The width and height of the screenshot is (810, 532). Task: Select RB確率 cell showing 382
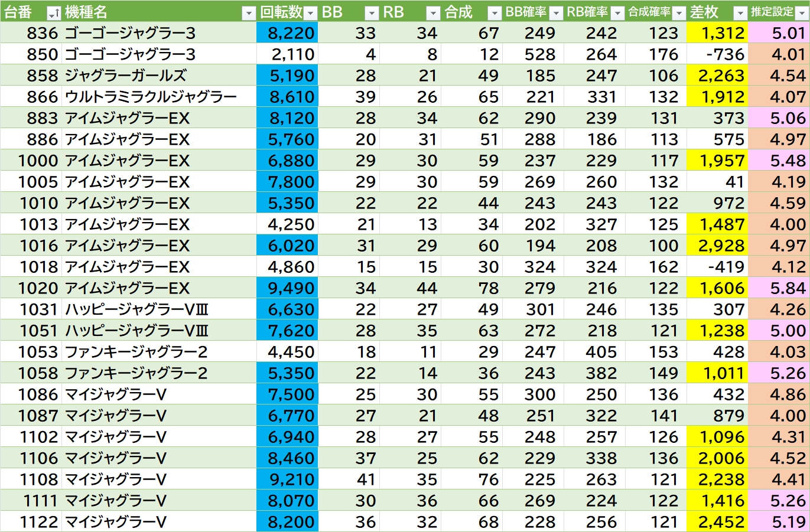tap(594, 373)
